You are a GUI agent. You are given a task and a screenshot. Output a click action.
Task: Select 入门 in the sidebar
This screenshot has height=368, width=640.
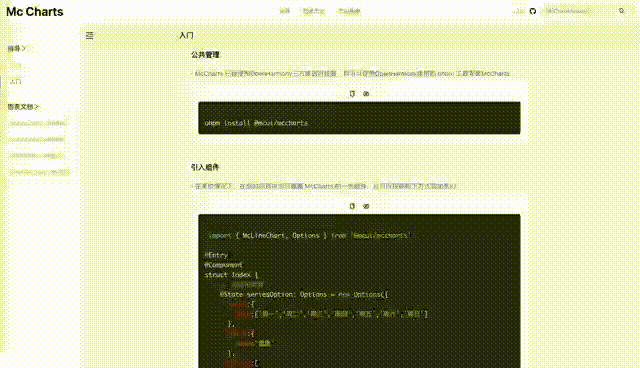pyautogui.click(x=16, y=82)
